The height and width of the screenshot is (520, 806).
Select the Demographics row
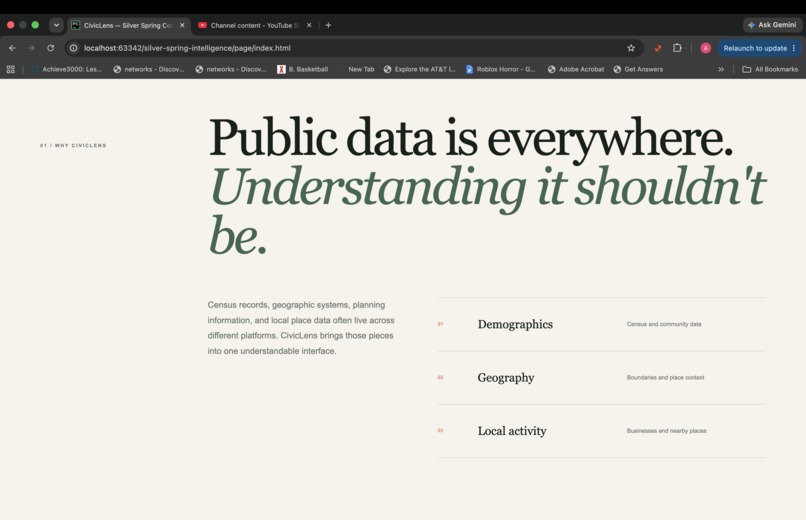601,324
